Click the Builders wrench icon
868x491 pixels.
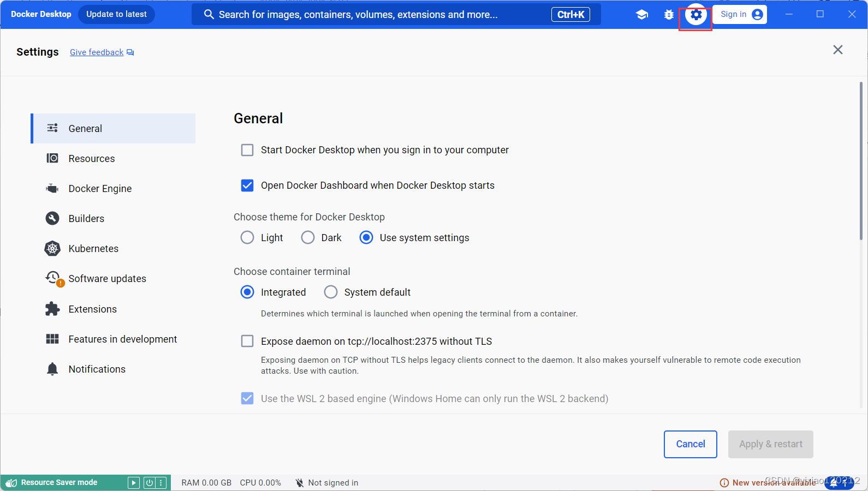(52, 218)
